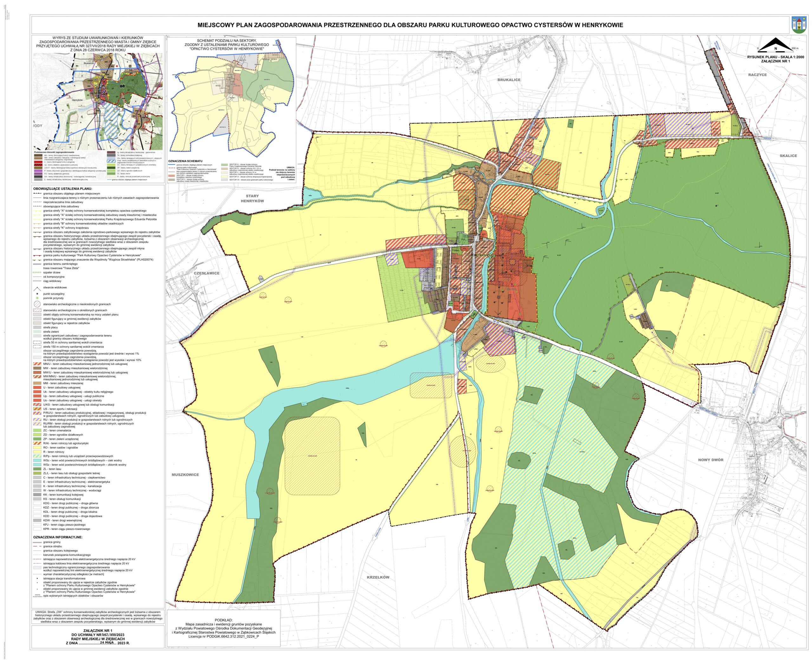Image resolution: width=812 pixels, height=664 pixels.
Task: Click the study extract inset map thumbnail
Action: point(98,101)
